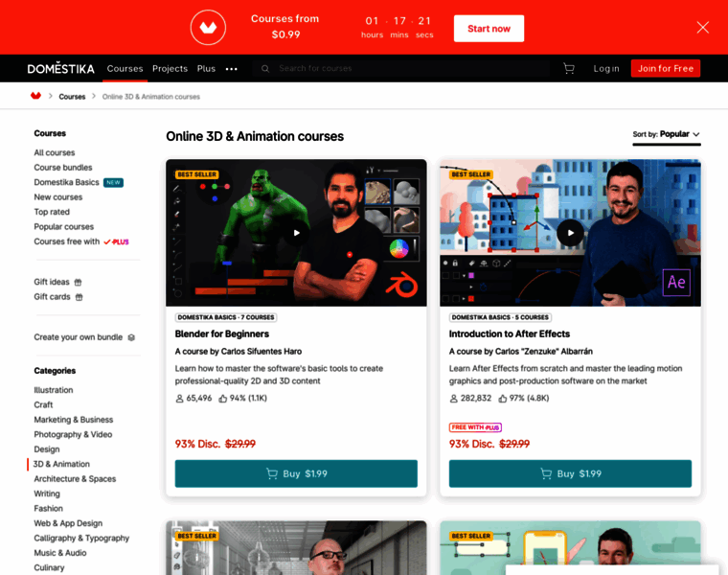Open the shopping cart icon
728x575 pixels.
(x=569, y=69)
